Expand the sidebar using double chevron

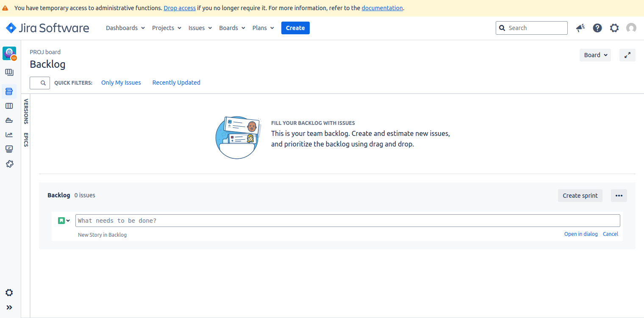tap(9, 307)
